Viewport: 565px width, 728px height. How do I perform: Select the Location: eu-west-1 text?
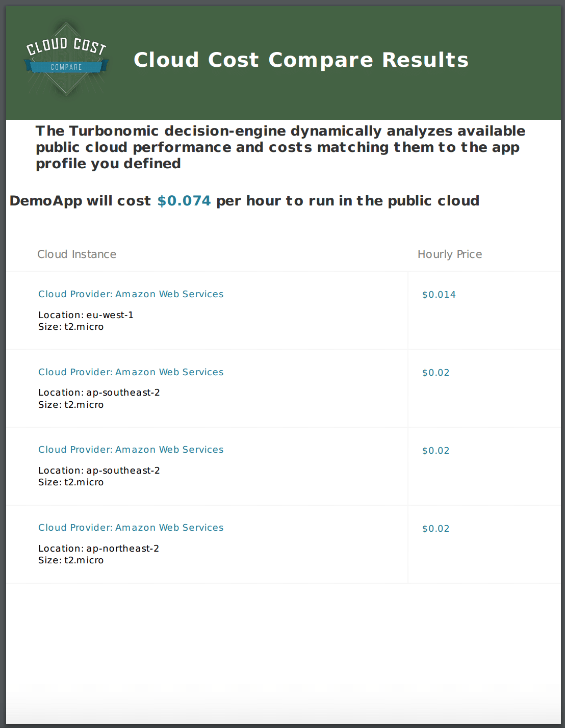[86, 315]
